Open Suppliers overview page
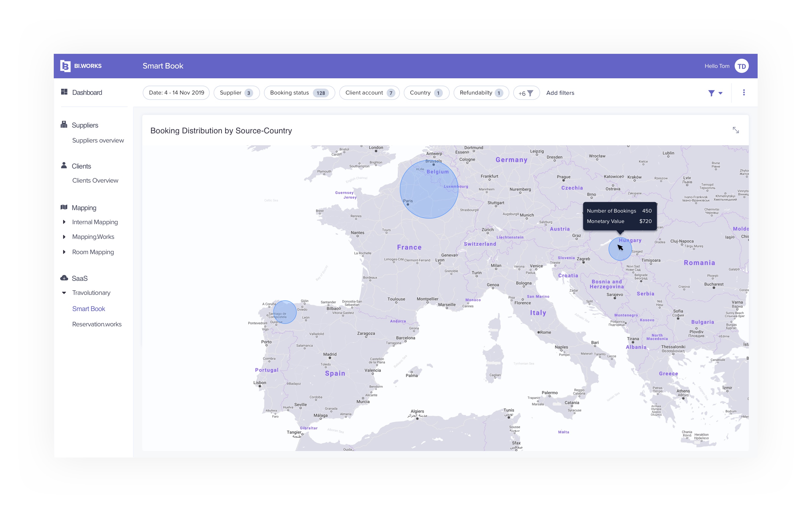This screenshot has width=812, height=512. (x=98, y=140)
